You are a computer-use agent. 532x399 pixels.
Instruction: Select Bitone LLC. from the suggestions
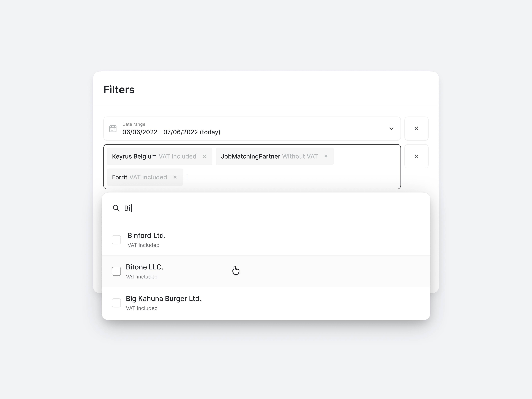[144, 267]
